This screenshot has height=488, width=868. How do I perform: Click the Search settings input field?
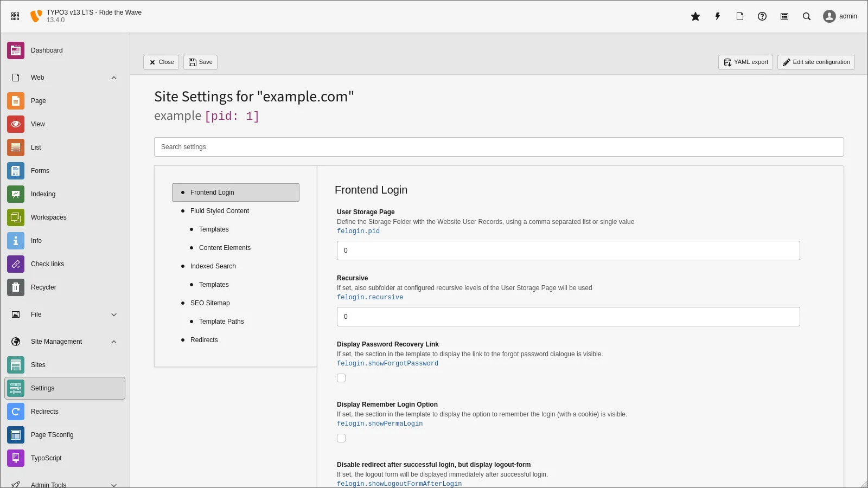tap(499, 147)
